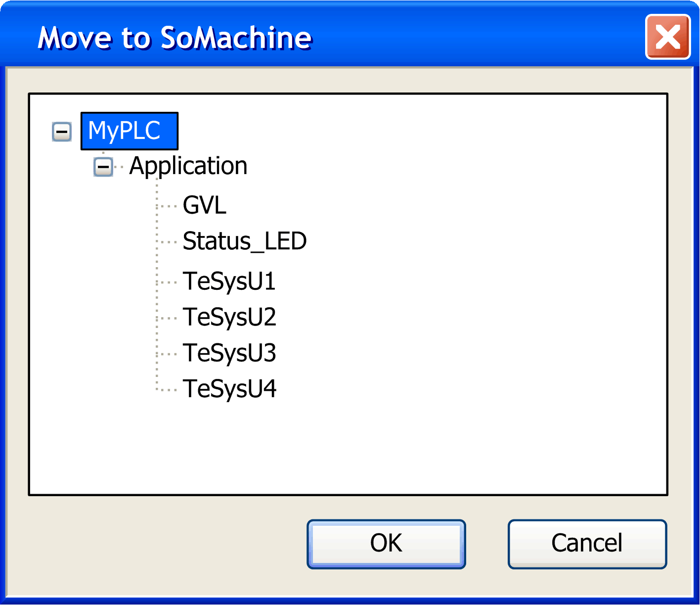Image resolution: width=700 pixels, height=605 pixels.
Task: Click the Cancel button
Action: pyautogui.click(x=587, y=544)
